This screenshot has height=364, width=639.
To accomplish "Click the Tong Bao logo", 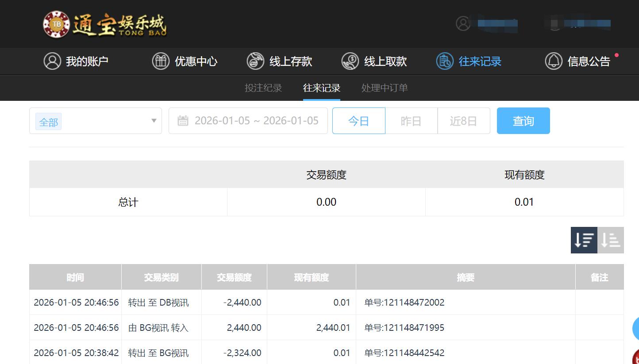I will [x=105, y=24].
